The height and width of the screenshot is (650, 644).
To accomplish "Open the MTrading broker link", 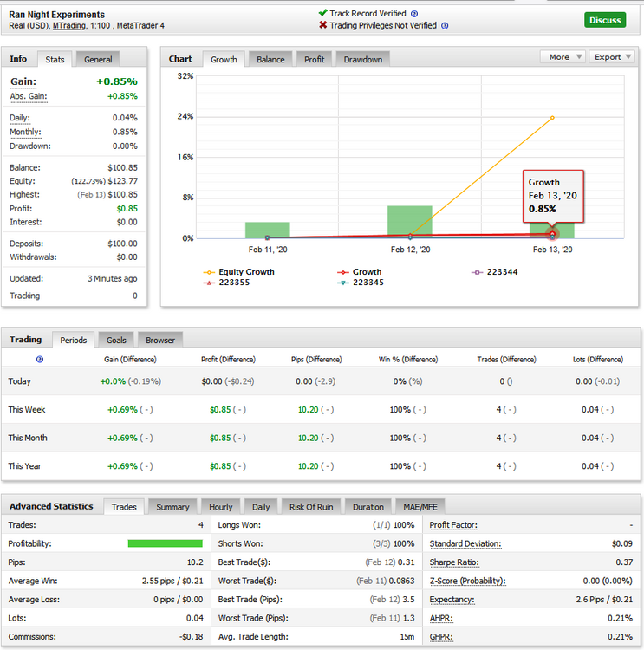I will pos(68,26).
